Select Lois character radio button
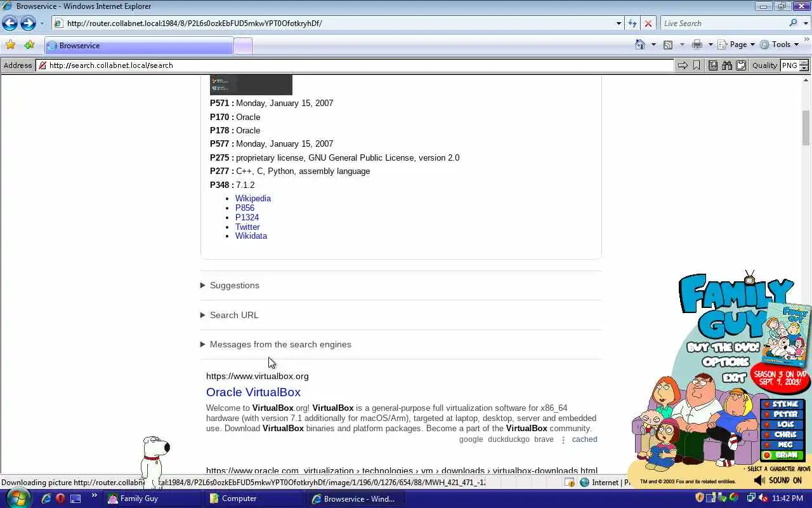 tap(766, 424)
